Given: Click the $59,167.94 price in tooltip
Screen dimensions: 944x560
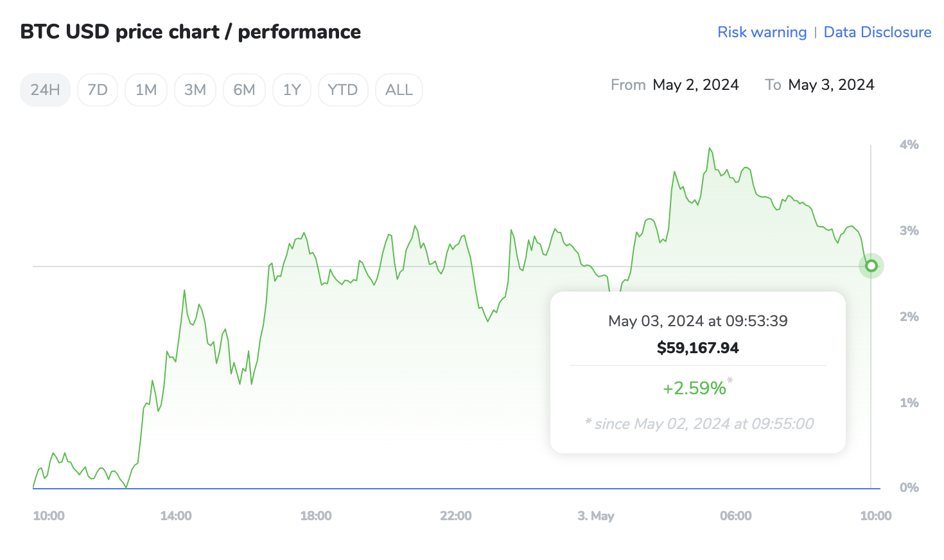Looking at the screenshot, I should click(697, 347).
